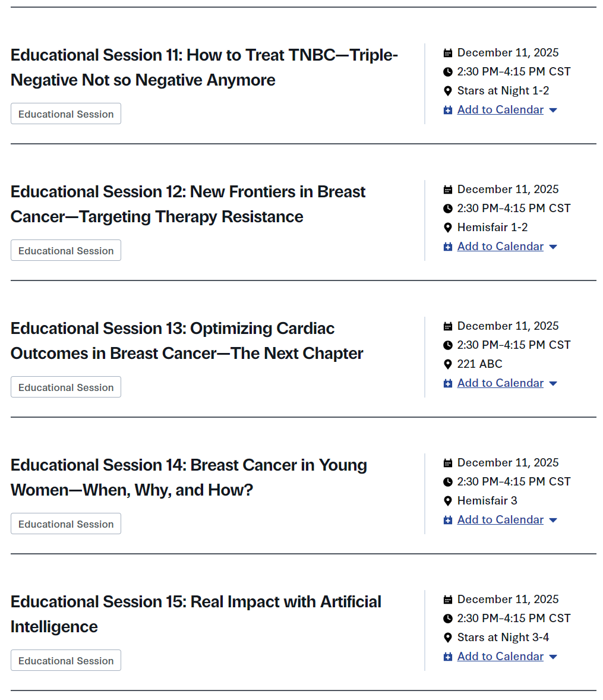Click Add to Calendar link for Session 12

pos(500,247)
